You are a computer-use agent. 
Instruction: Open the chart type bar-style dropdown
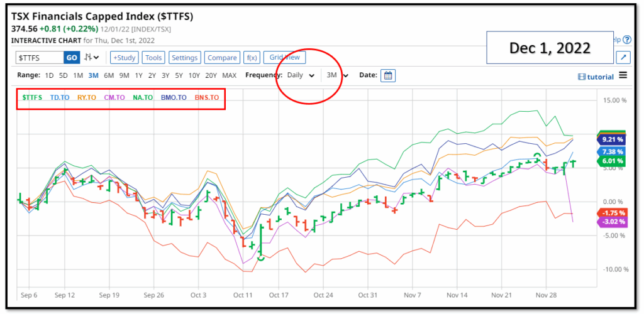click(x=92, y=58)
